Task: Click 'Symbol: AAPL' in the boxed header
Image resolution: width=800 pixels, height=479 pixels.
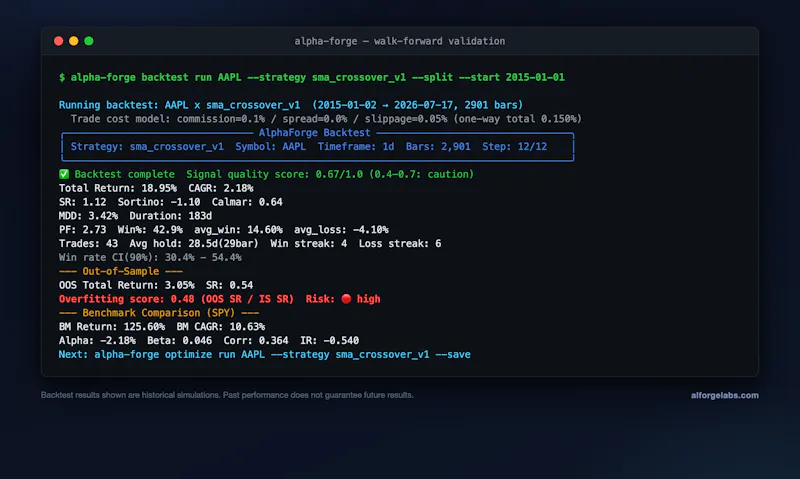Action: [270, 146]
